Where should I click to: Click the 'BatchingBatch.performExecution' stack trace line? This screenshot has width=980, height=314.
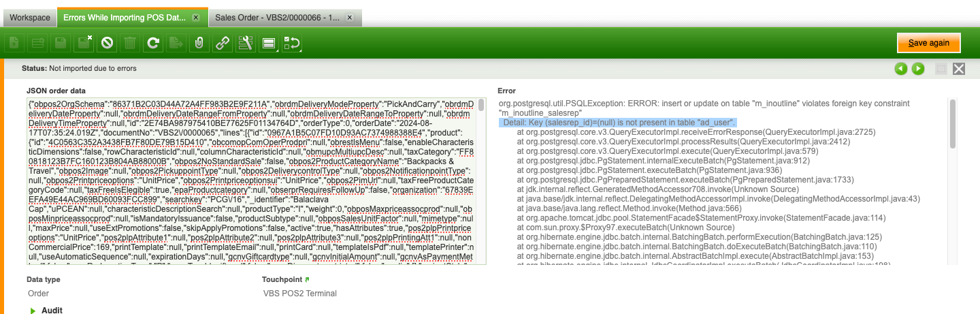pos(700,237)
